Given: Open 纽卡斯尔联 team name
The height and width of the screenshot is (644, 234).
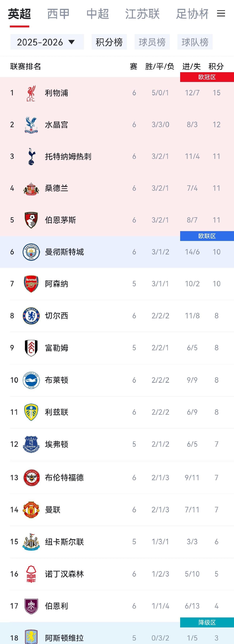Looking at the screenshot, I should (x=64, y=542).
